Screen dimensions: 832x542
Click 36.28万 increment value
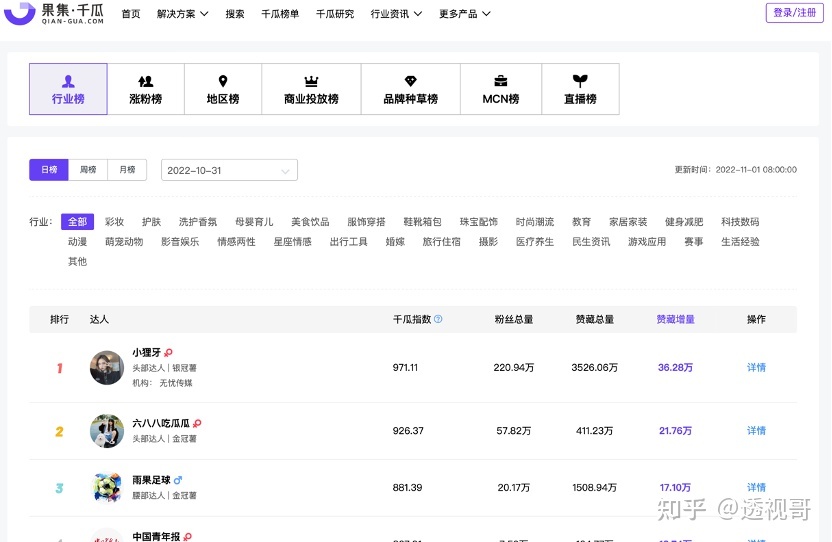(675, 367)
